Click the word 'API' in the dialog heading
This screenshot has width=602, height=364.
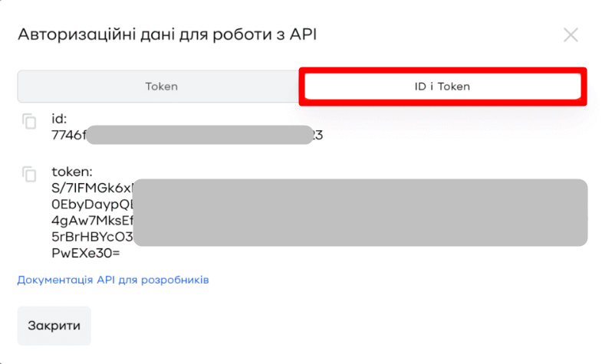click(x=303, y=34)
